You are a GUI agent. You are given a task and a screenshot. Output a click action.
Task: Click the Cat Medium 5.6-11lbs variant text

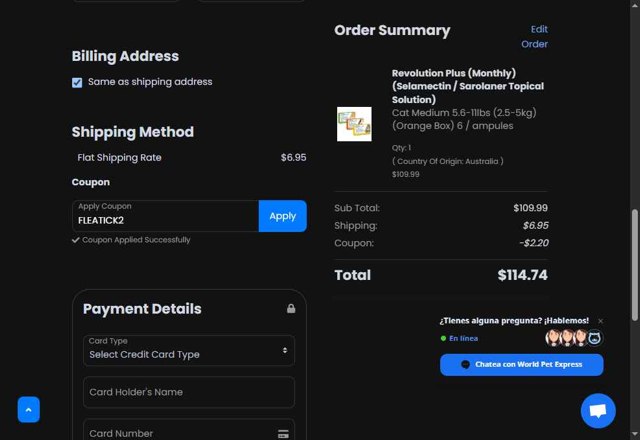tap(464, 119)
